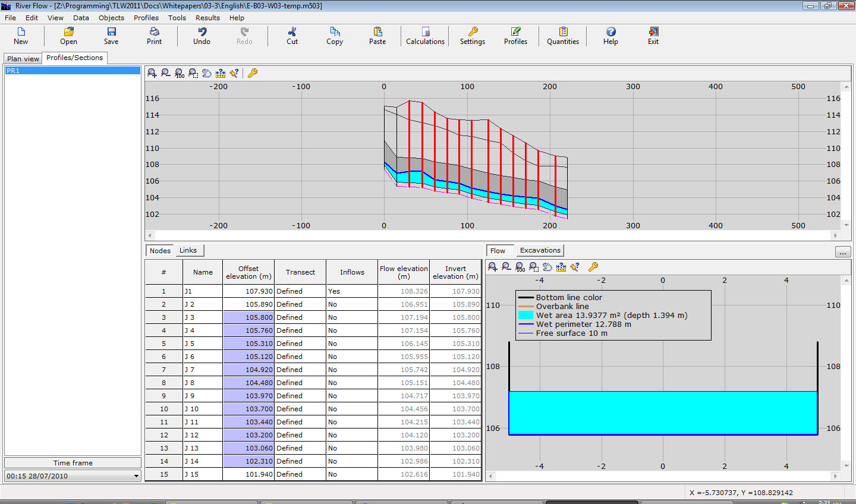This screenshot has height=504, width=856.
Task: Click zoom in icon in profile view toolbar
Action: click(x=152, y=73)
